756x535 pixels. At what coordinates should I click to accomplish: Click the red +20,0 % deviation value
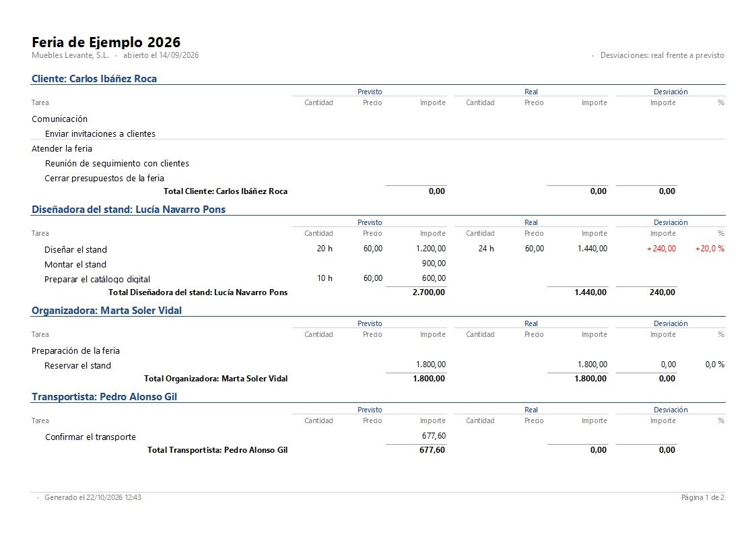pyautogui.click(x=710, y=249)
